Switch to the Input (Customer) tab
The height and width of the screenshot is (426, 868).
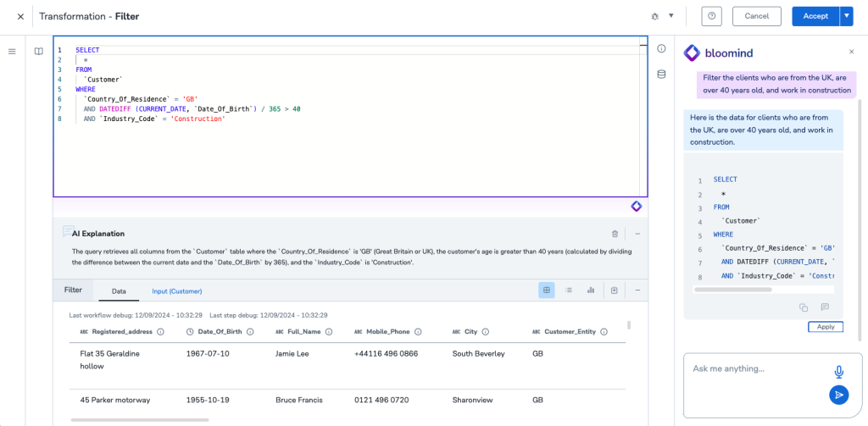[176, 291]
